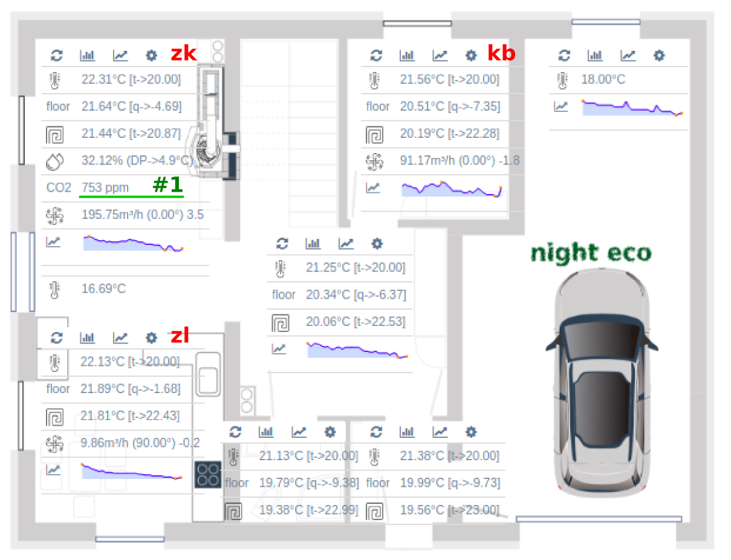Select floor value 19.79°C [q->-9.38]
The image size is (731, 560).
(309, 483)
